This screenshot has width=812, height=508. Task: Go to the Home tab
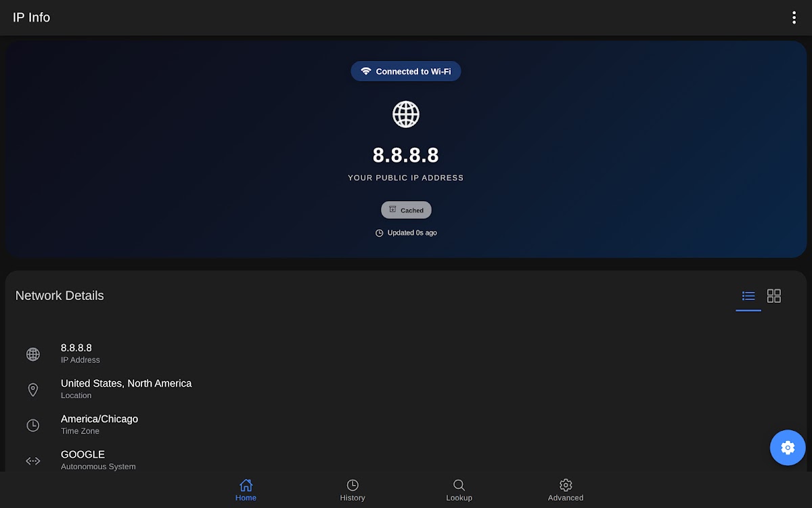246,490
